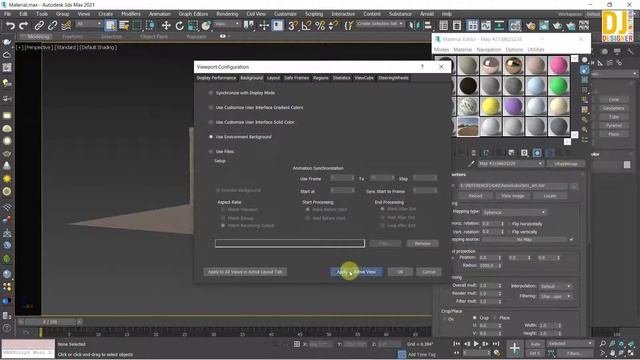Toggle Flip horizontally checkbox in Material Editor
Screen dimensions: 640x360
(x=509, y=224)
